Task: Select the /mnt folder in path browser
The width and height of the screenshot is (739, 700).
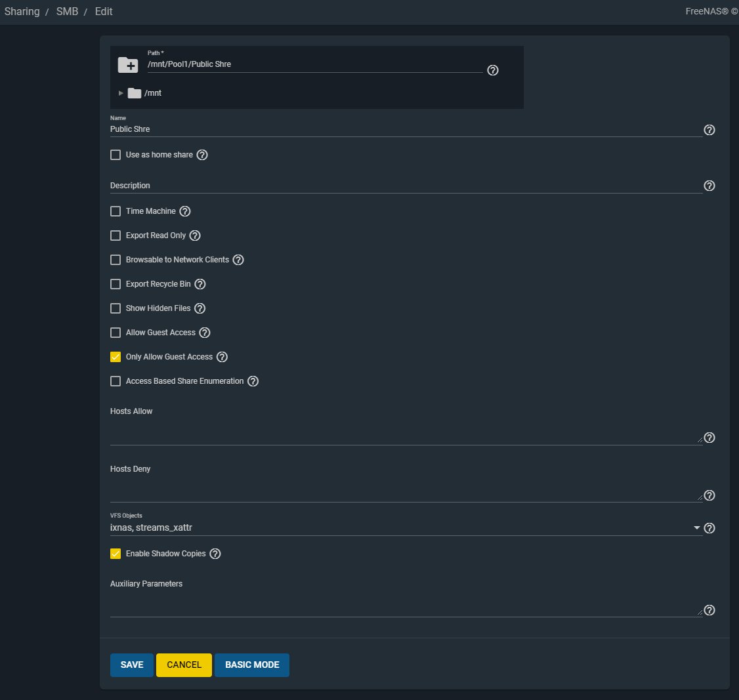Action: [152, 93]
